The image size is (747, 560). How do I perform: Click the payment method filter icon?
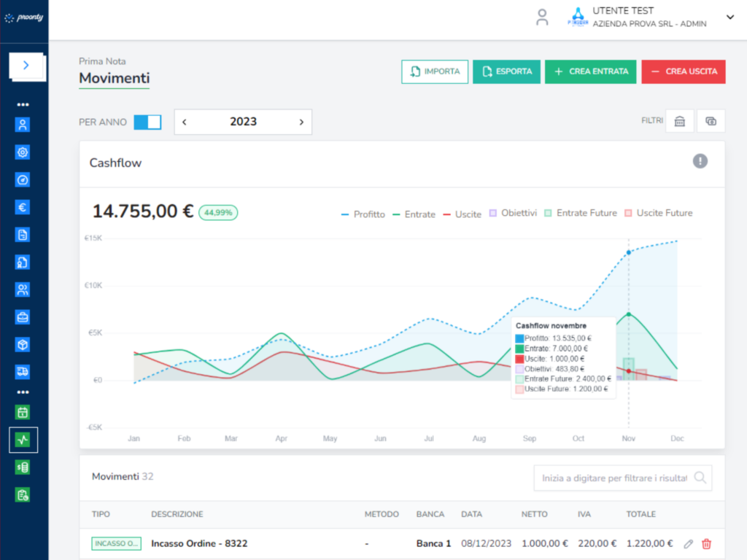pyautogui.click(x=711, y=122)
